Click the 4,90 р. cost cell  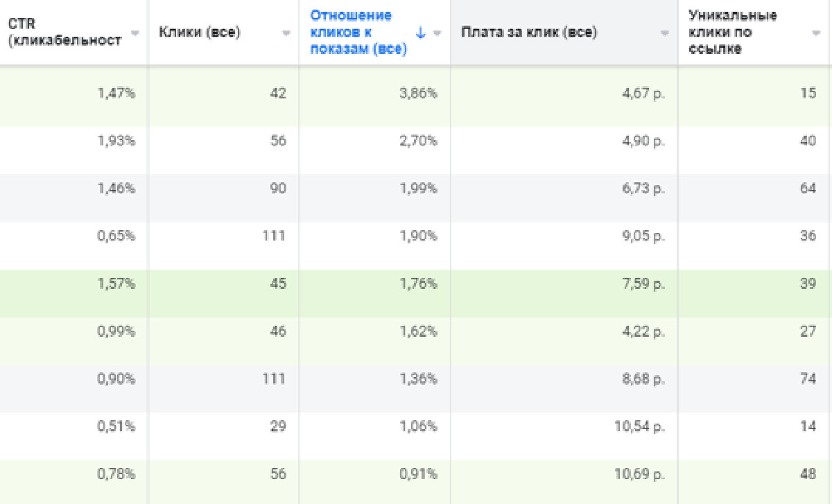pyautogui.click(x=564, y=141)
